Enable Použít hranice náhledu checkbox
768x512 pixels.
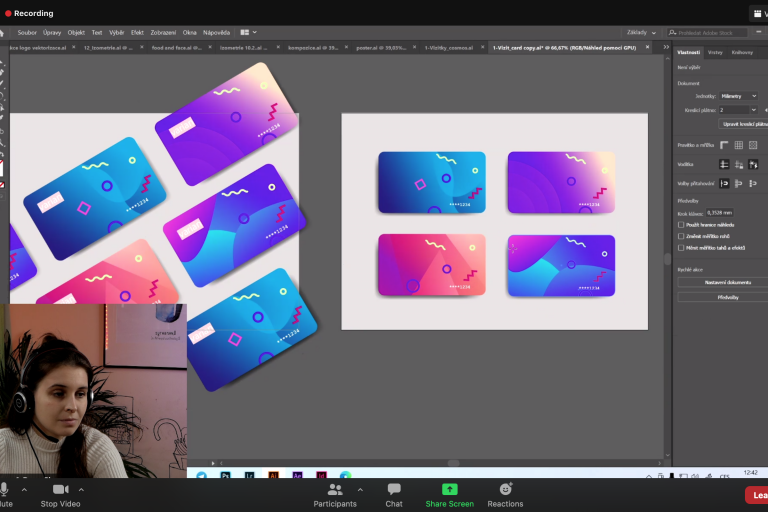(x=681, y=225)
